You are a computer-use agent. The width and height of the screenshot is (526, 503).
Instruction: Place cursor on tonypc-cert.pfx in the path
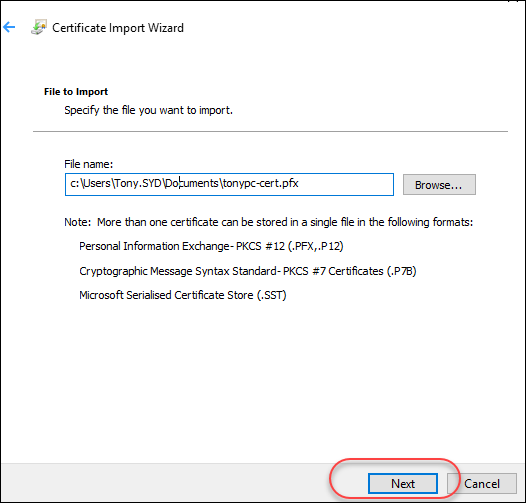pyautogui.click(x=260, y=183)
